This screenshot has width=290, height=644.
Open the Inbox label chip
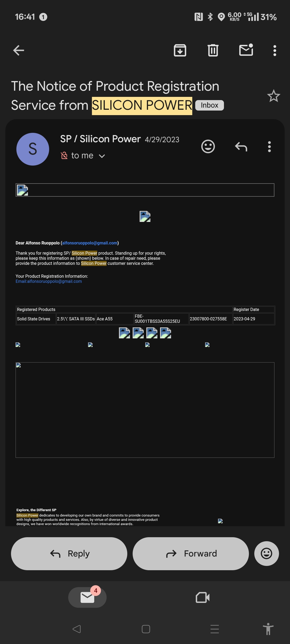(x=209, y=105)
